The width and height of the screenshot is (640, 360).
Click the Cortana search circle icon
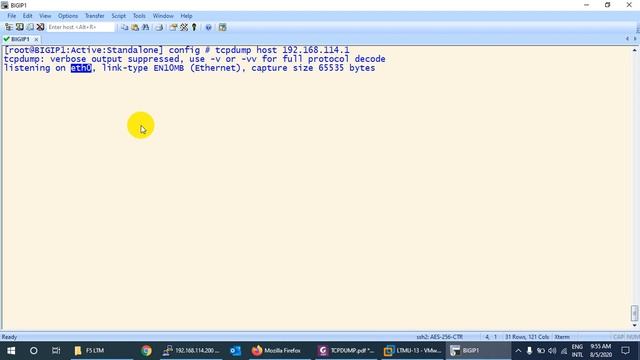coord(33,351)
